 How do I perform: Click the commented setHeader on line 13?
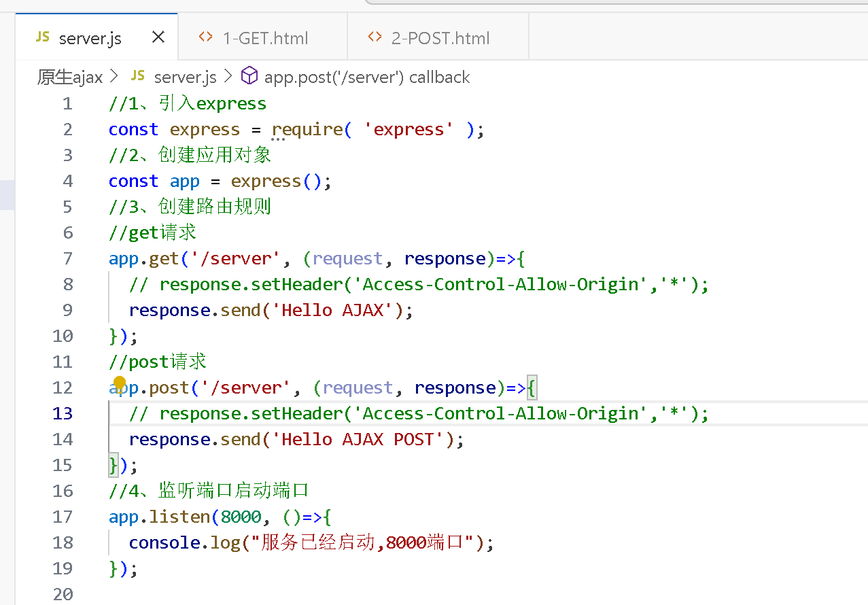pos(419,413)
